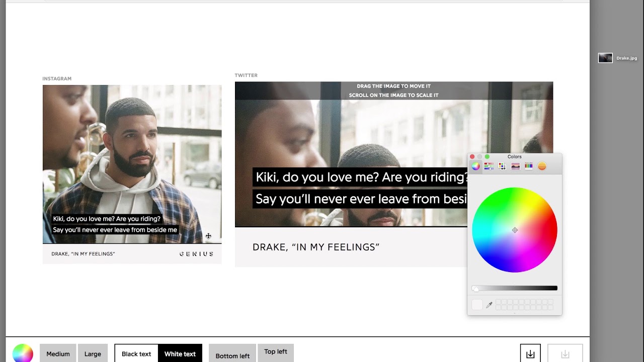This screenshot has height=362, width=644.
Task: Click the GENIUS logo on Instagram card
Action: [x=197, y=254]
